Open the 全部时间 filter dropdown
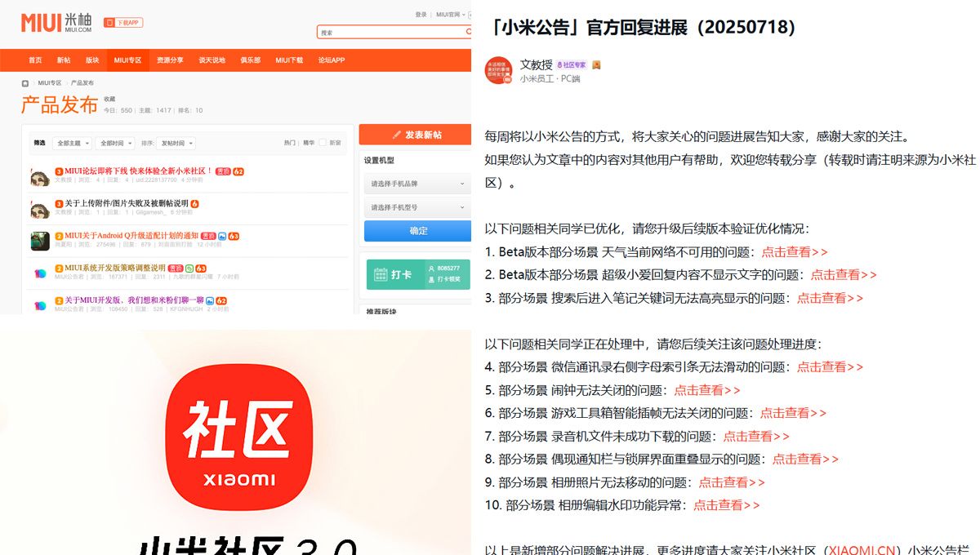 click(x=114, y=143)
